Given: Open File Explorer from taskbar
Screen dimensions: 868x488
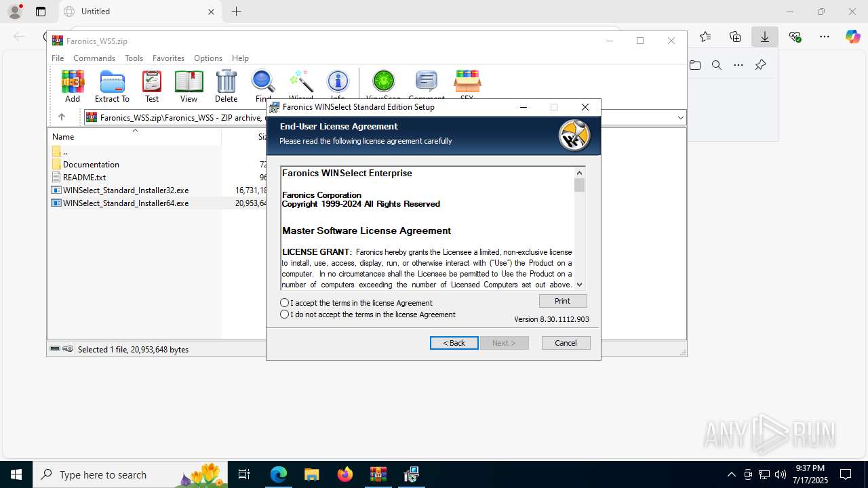Looking at the screenshot, I should pos(311,474).
